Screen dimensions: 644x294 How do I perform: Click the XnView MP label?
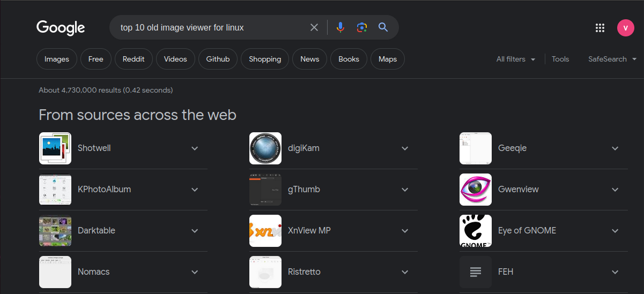point(309,231)
